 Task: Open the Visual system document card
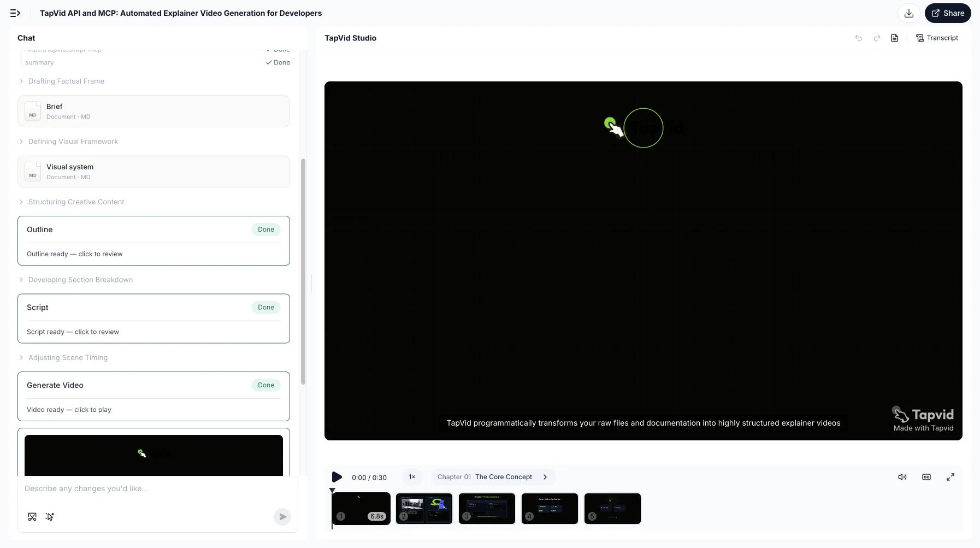pyautogui.click(x=154, y=172)
